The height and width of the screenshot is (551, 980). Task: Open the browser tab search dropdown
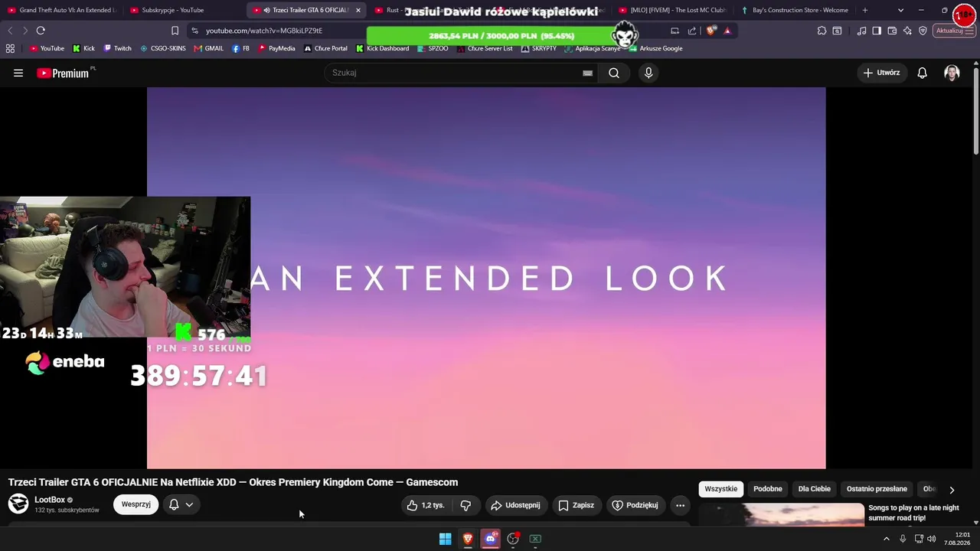900,10
